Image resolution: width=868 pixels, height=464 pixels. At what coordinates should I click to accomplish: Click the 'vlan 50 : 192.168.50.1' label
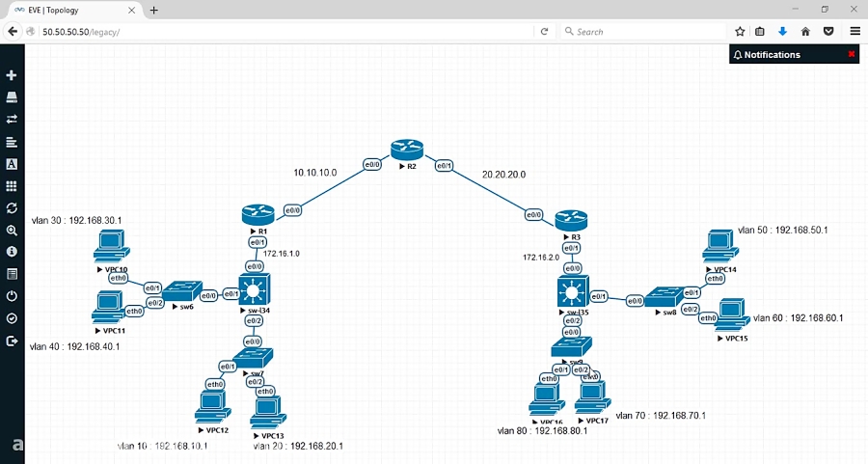[x=783, y=230]
